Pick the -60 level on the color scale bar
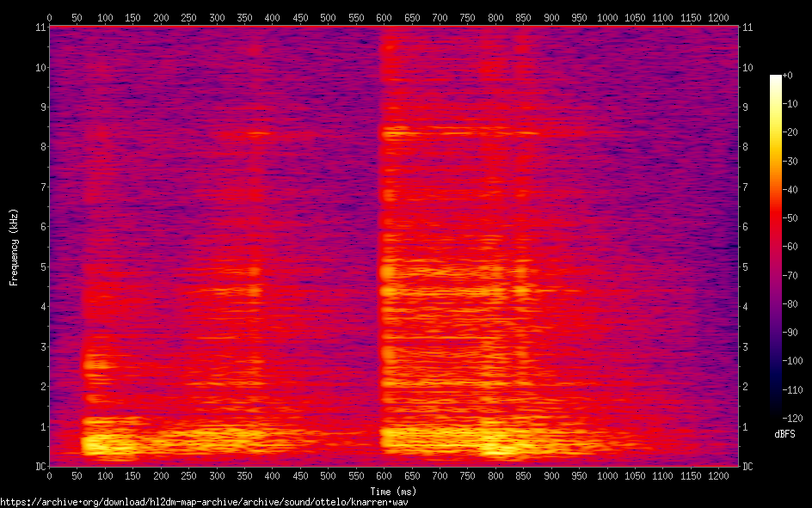Viewport: 812px width, 508px height. pos(776,247)
